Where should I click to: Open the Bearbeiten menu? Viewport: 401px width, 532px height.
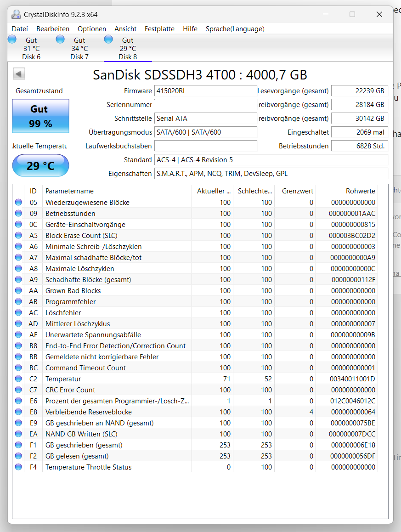click(x=53, y=29)
